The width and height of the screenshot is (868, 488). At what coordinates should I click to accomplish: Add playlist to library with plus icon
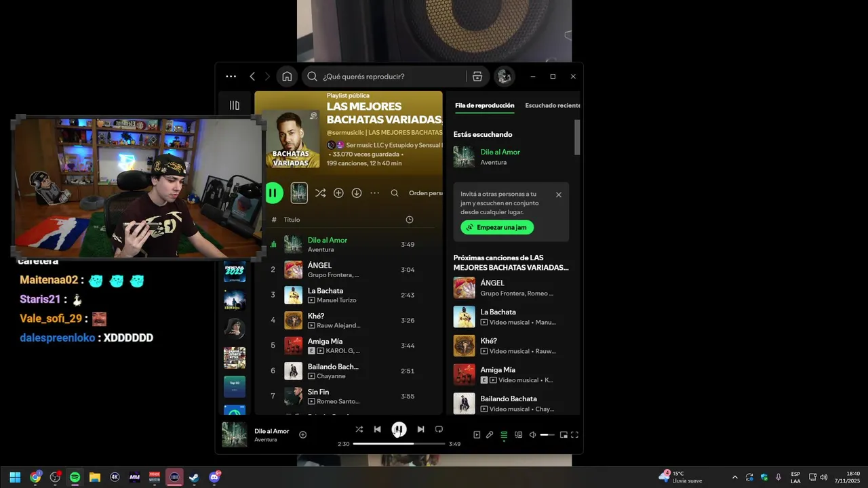point(338,193)
